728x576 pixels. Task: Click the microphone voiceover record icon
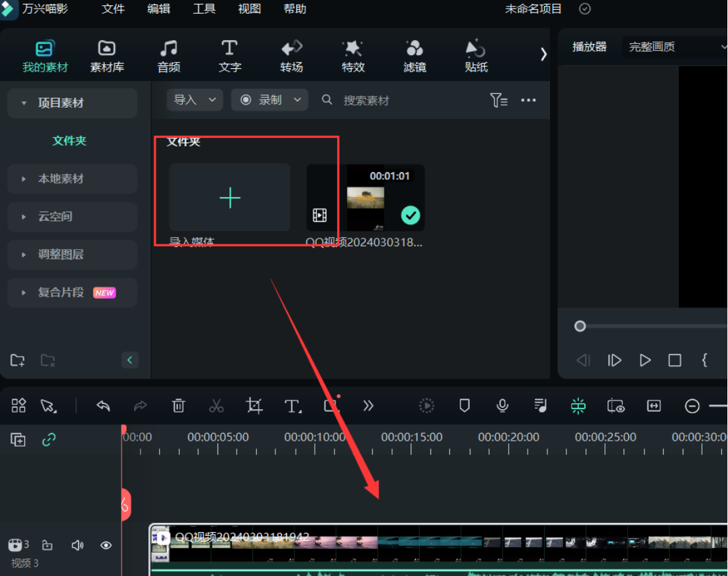click(503, 406)
